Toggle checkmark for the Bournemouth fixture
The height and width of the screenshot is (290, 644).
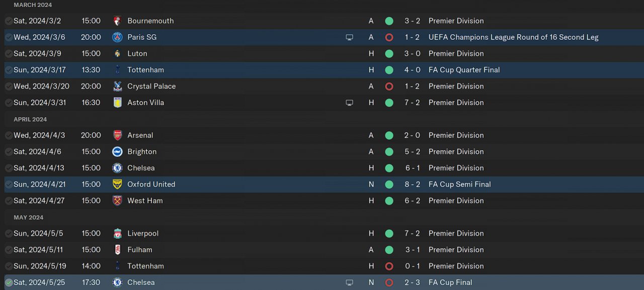pos(9,21)
